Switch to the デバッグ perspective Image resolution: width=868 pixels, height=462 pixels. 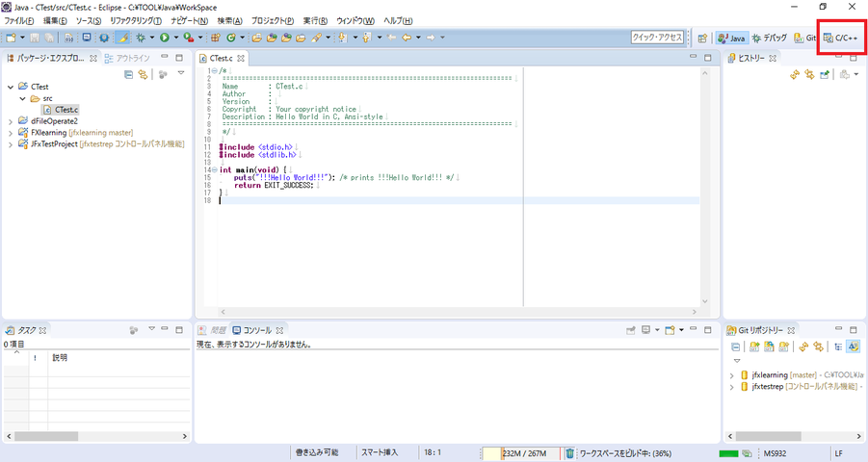point(770,38)
